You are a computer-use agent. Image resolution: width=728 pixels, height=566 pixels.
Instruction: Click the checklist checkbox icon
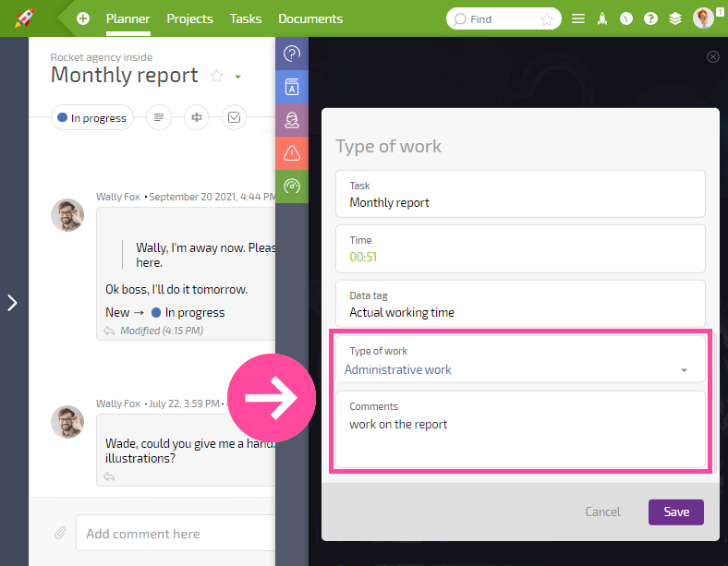234,117
